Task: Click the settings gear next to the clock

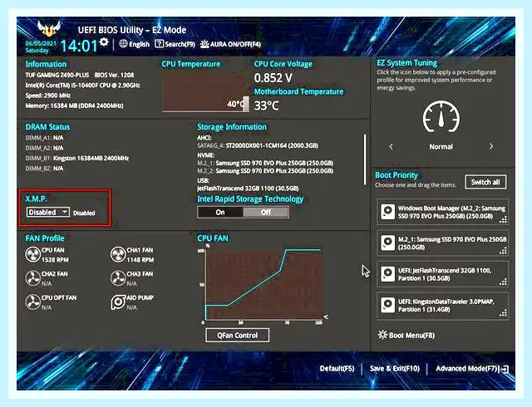Action: click(x=104, y=42)
